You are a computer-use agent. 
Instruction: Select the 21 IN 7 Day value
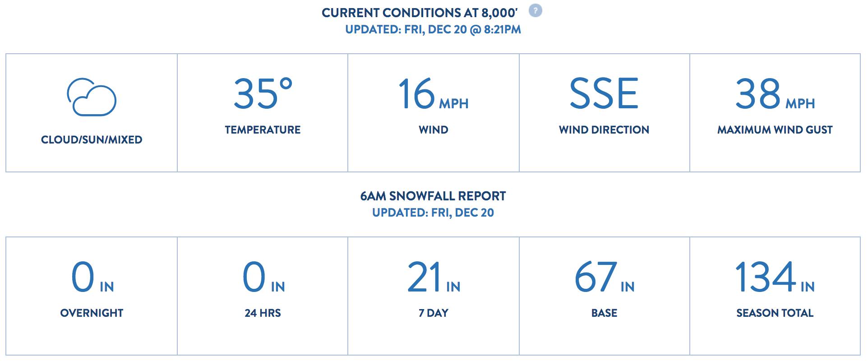click(x=434, y=277)
